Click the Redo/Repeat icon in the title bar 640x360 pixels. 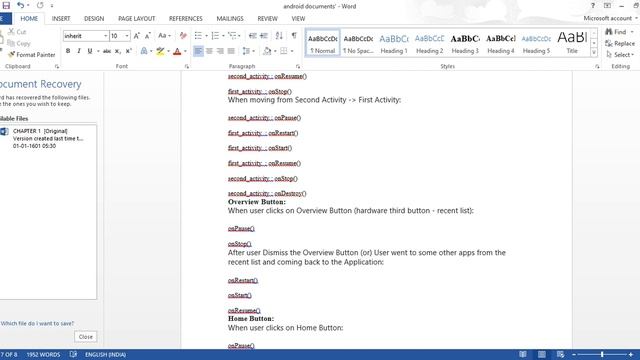(x=40, y=5)
